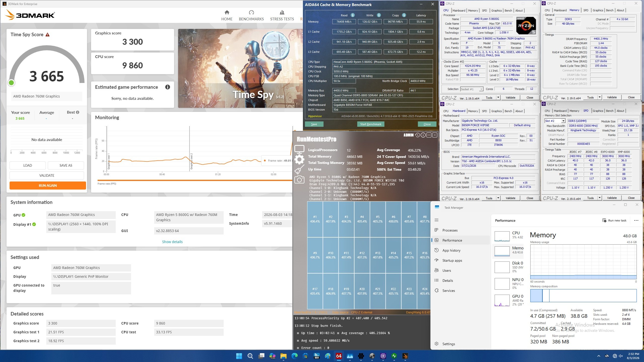Switch to Bench tab in CPU-Z processor window

508,11
